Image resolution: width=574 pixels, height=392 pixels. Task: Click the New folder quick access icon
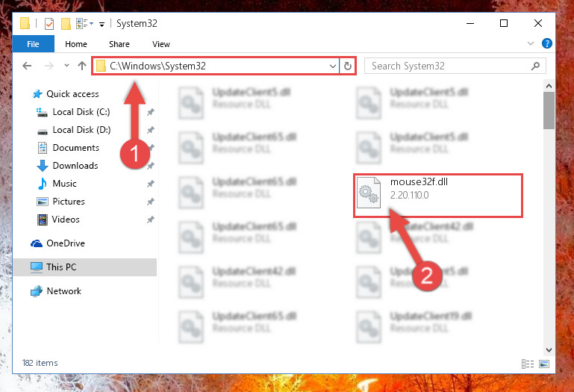tap(66, 24)
